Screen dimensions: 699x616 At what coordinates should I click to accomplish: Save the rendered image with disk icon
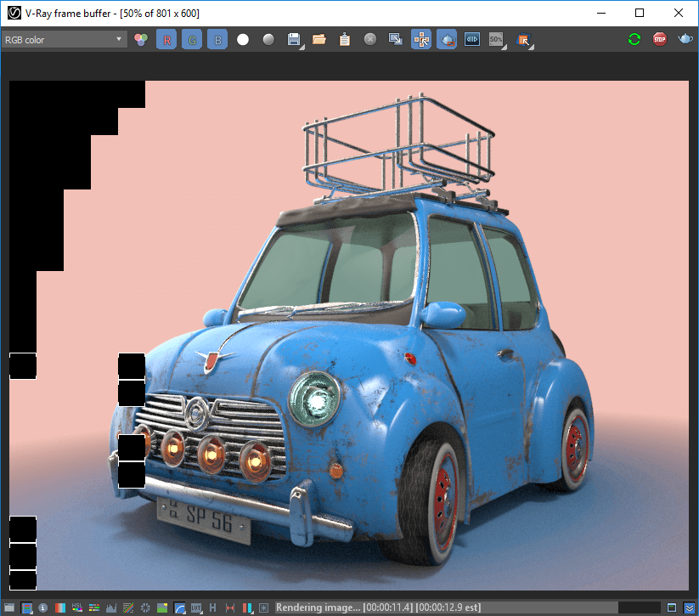tap(294, 40)
